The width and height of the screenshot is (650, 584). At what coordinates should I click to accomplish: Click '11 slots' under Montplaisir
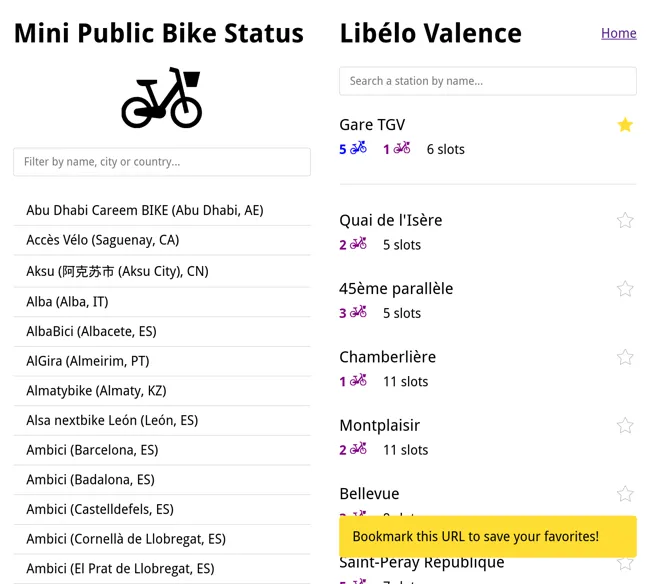coord(405,450)
